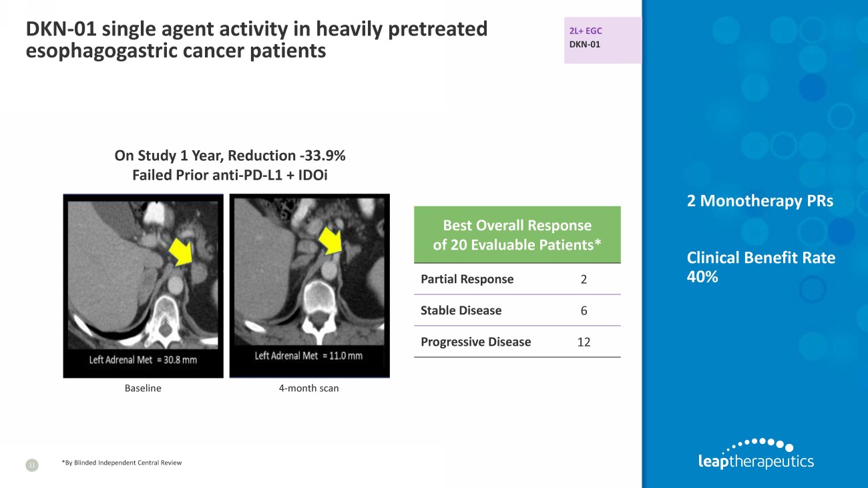This screenshot has width=868, height=488.
Task: Click the slide title about DKN-01 activity
Action: pyautogui.click(x=256, y=39)
